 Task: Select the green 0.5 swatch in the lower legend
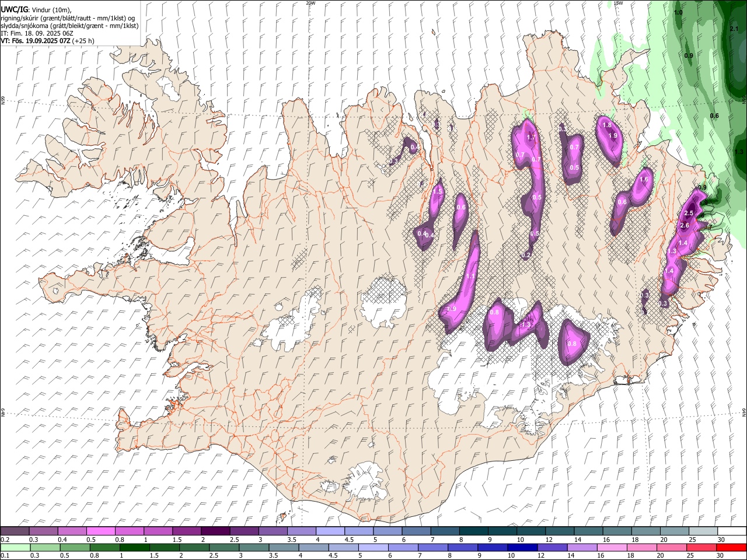pyautogui.click(x=75, y=548)
